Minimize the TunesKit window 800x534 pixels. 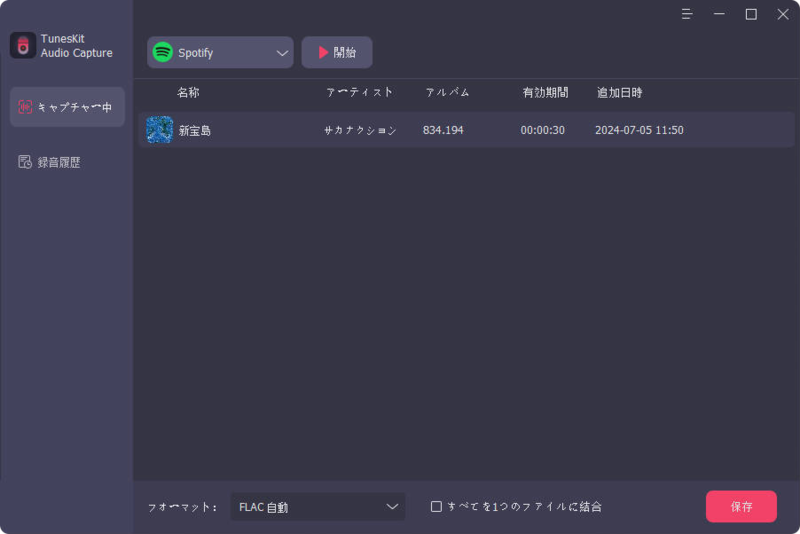click(719, 14)
